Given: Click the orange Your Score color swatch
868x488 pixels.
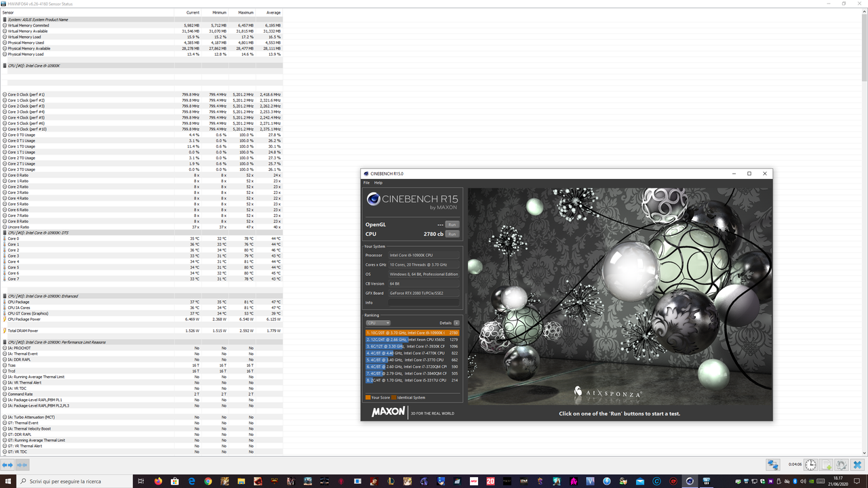Looking at the screenshot, I should [x=367, y=398].
